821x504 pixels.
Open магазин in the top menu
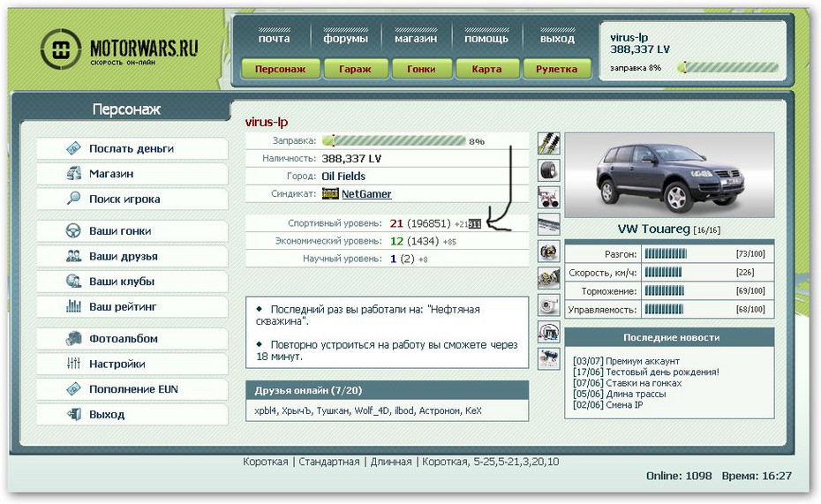pos(416,38)
